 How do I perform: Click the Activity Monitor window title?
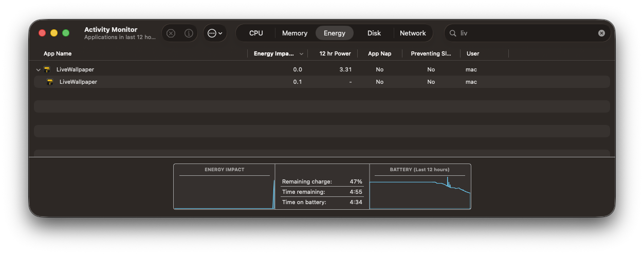pos(111,29)
